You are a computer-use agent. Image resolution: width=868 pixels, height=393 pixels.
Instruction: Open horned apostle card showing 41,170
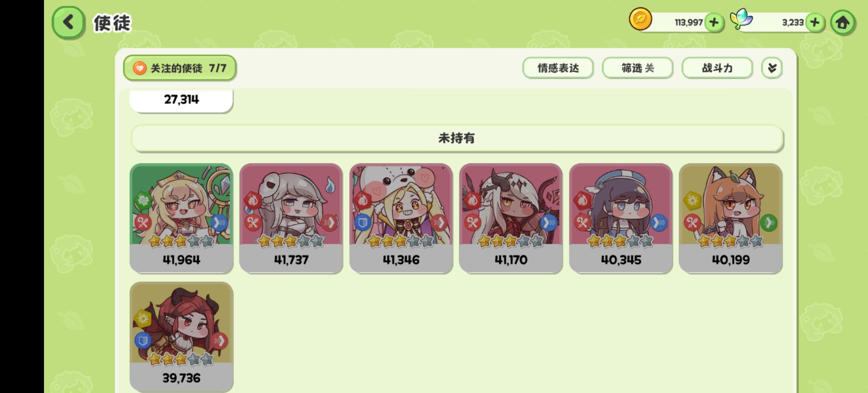(511, 218)
